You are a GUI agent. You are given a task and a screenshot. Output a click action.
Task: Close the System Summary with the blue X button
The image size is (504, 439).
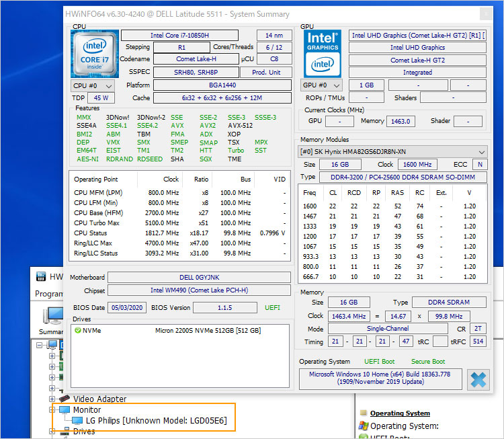(x=478, y=380)
